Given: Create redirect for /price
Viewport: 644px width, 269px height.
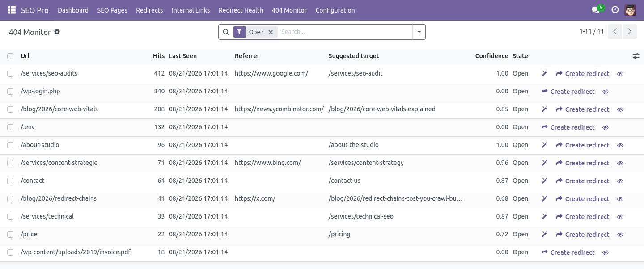Looking at the screenshot, I should [x=583, y=235].
